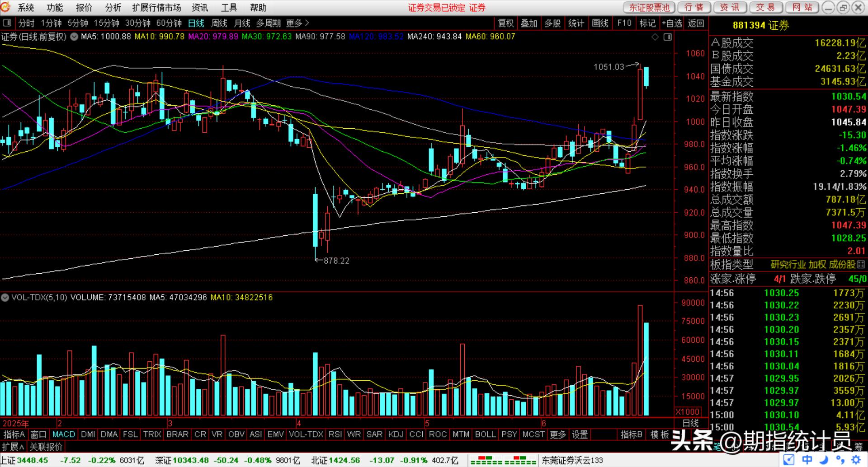Click the red-green market breadth indicator
The height and width of the screenshot is (467, 868).
[503, 461]
